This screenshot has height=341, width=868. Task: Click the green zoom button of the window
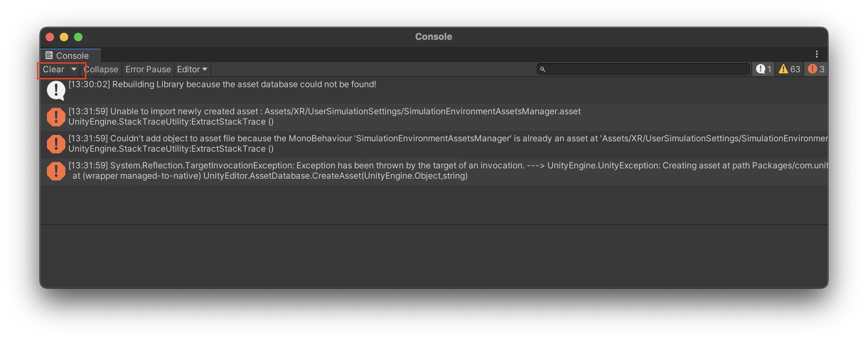[x=78, y=37]
